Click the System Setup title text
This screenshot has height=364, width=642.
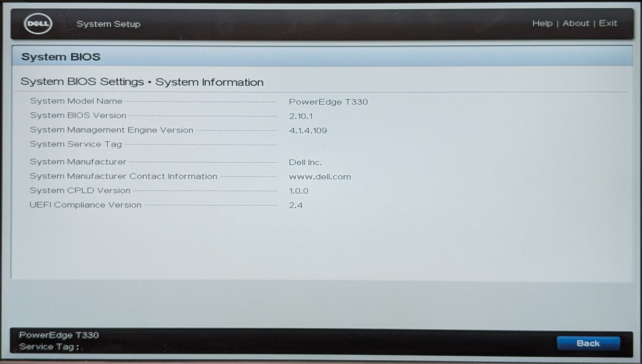108,24
